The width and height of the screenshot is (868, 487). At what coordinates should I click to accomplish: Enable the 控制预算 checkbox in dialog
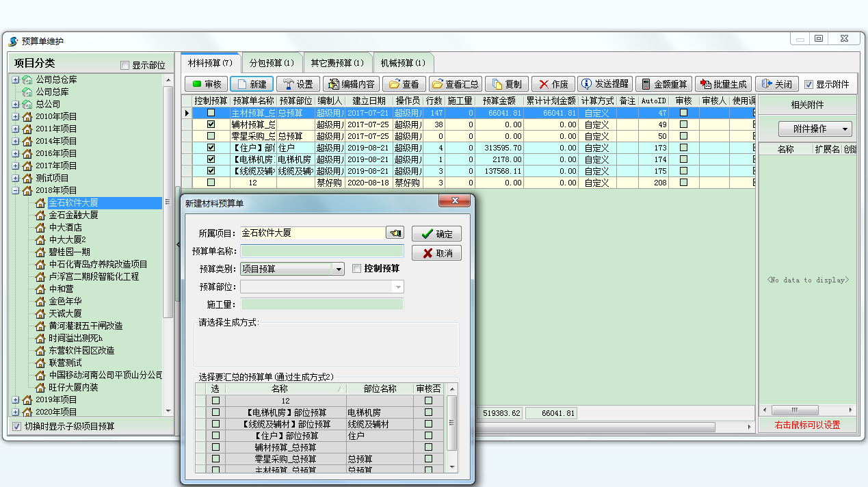pos(357,269)
